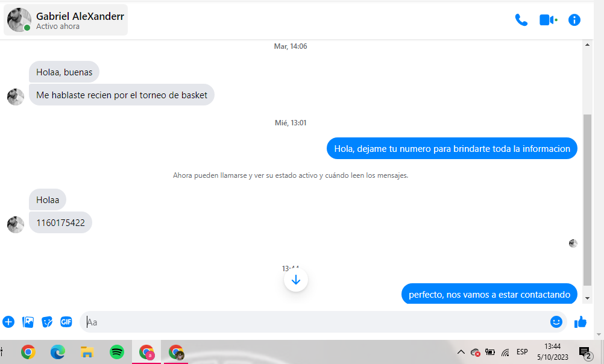Jump to latest message arrow
604x364 pixels.
296,280
